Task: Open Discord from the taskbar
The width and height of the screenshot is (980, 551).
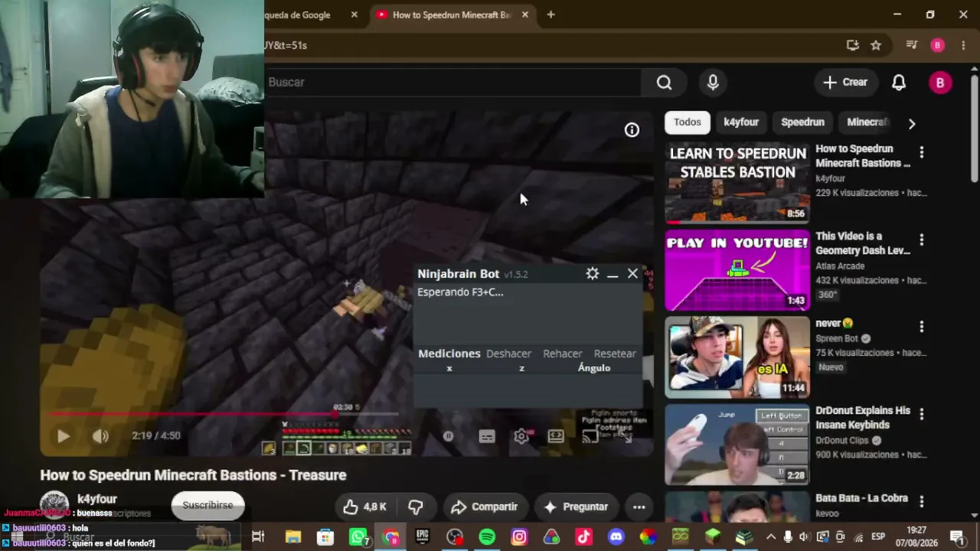Action: (616, 537)
